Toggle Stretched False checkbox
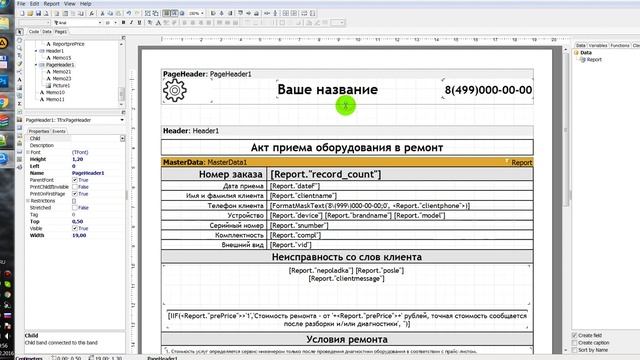This screenshot has width=640, height=360. (75, 208)
